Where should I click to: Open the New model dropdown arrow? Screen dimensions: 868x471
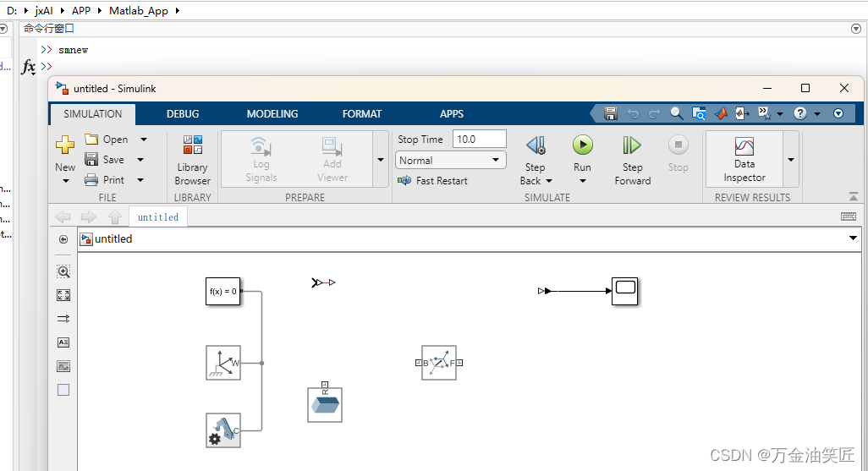click(x=65, y=181)
